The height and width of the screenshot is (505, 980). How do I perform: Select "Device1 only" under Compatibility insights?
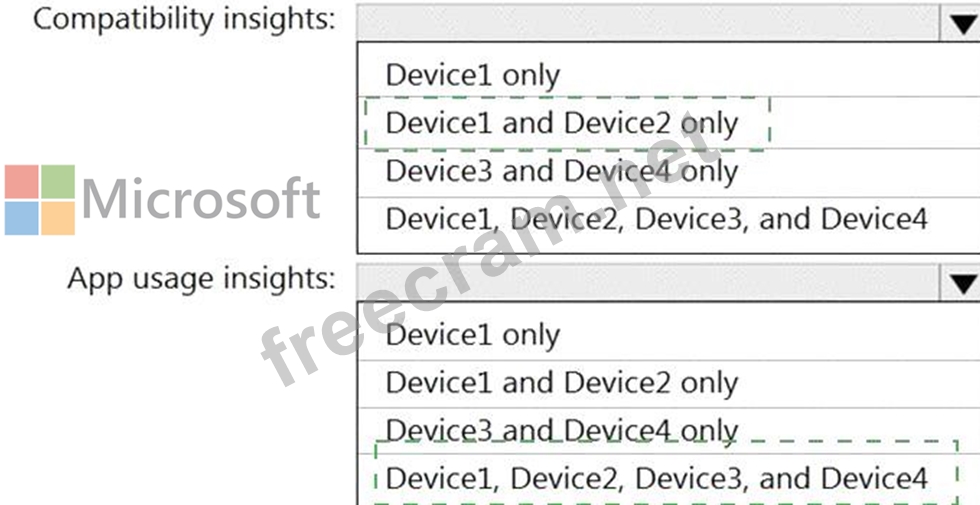668,74
